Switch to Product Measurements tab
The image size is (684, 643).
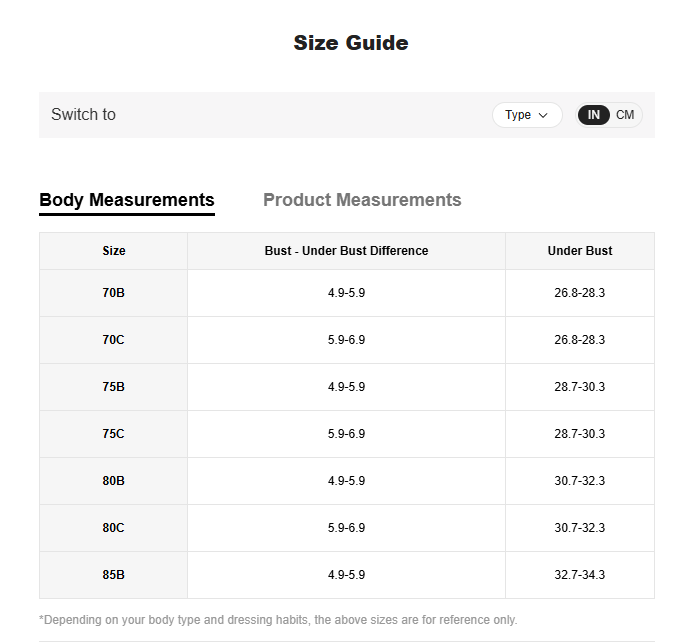tap(362, 200)
